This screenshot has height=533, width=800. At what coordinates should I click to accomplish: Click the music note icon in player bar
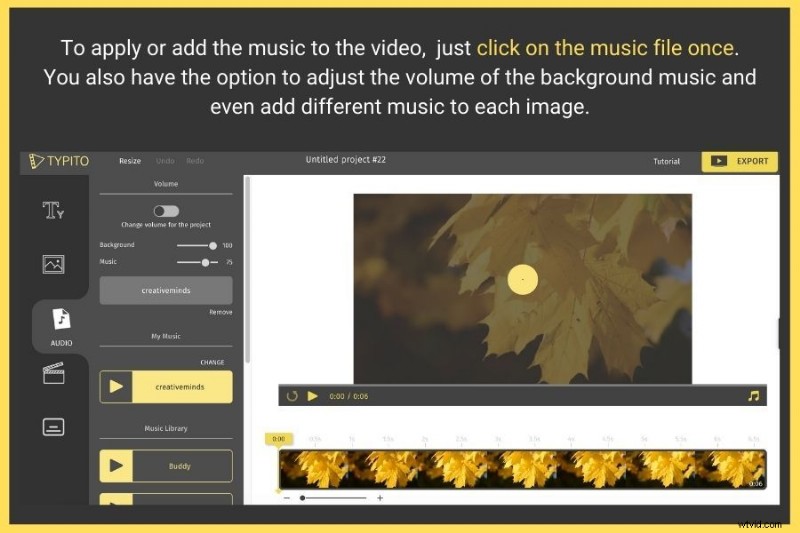click(x=753, y=396)
